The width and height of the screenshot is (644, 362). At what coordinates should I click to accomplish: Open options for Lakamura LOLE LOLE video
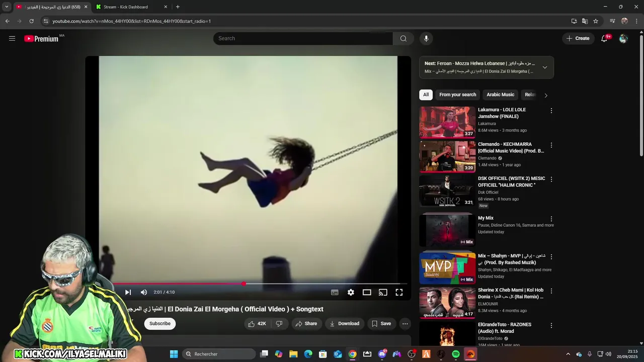point(551,111)
